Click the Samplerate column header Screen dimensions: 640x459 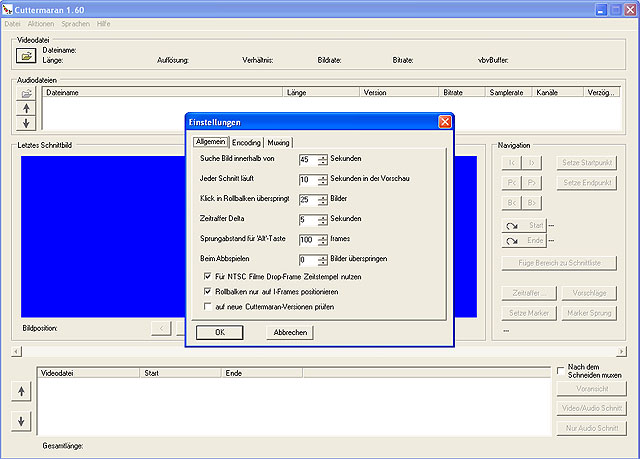click(509, 92)
